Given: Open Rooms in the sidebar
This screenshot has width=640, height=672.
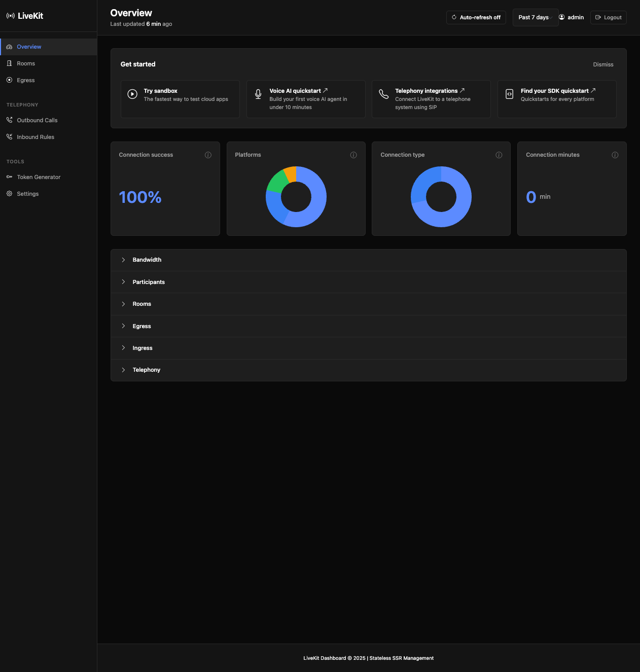Looking at the screenshot, I should [x=26, y=63].
